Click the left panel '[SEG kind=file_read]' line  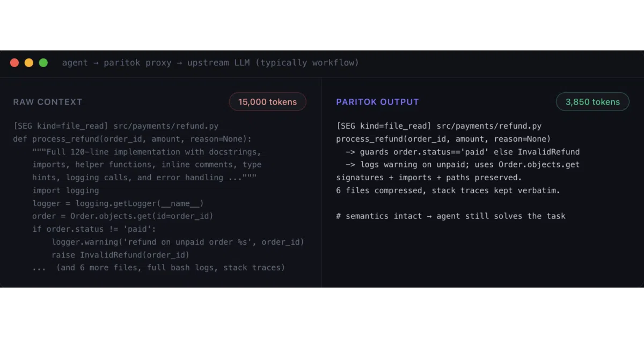(x=116, y=126)
